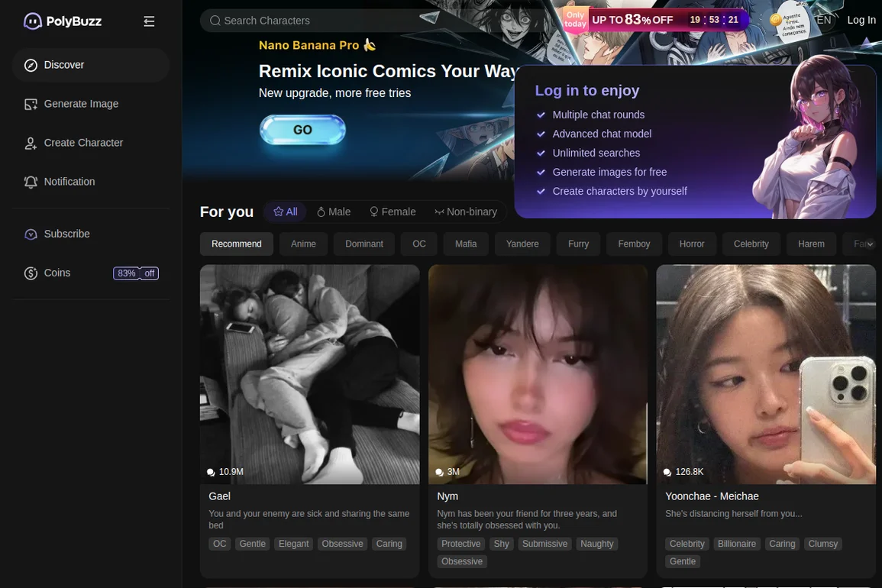
Task: Select the Male gender filter
Action: (x=334, y=212)
